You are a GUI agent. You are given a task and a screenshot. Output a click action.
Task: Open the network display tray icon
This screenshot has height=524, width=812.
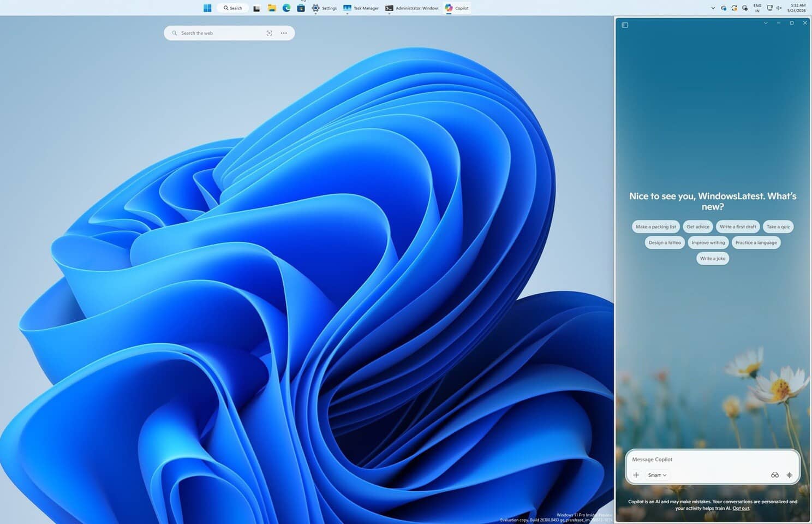(769, 8)
